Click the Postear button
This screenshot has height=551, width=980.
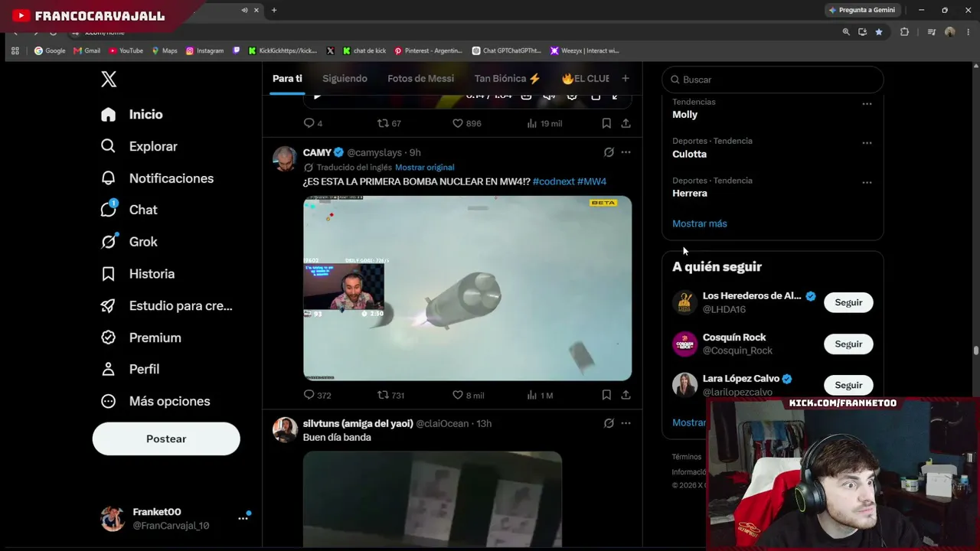tap(166, 439)
